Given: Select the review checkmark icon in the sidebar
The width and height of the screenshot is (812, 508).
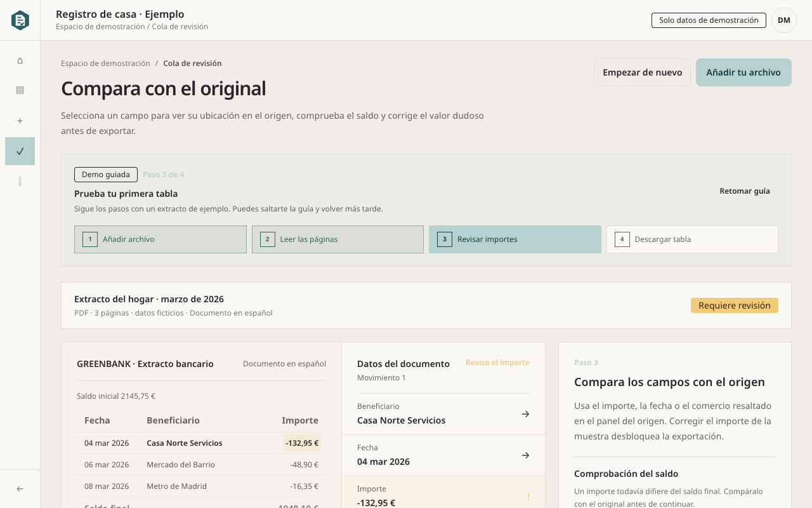Looking at the screenshot, I should (x=20, y=151).
